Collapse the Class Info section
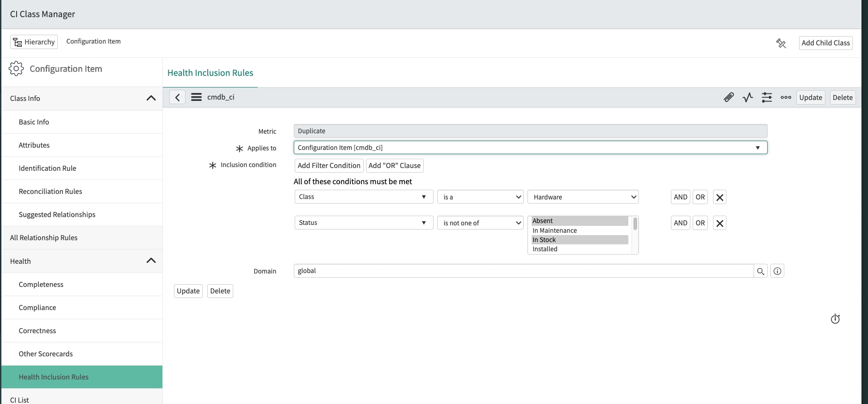 pyautogui.click(x=151, y=98)
